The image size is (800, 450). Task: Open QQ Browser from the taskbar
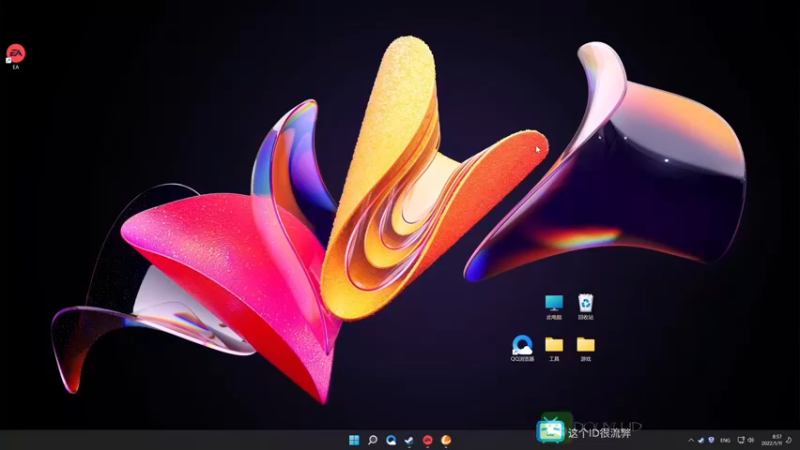[x=391, y=440]
